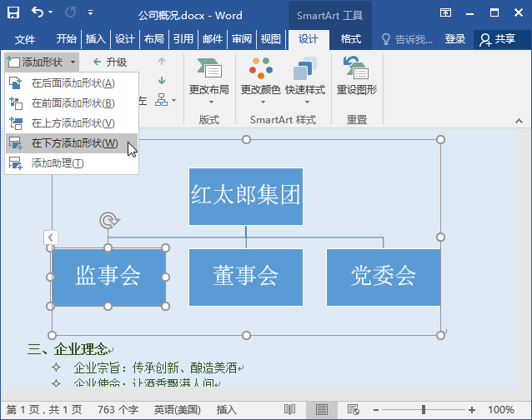This screenshot has height=420, width=532.
Task: Click page count 第 1 页，共 1 页
Action: click(x=44, y=410)
